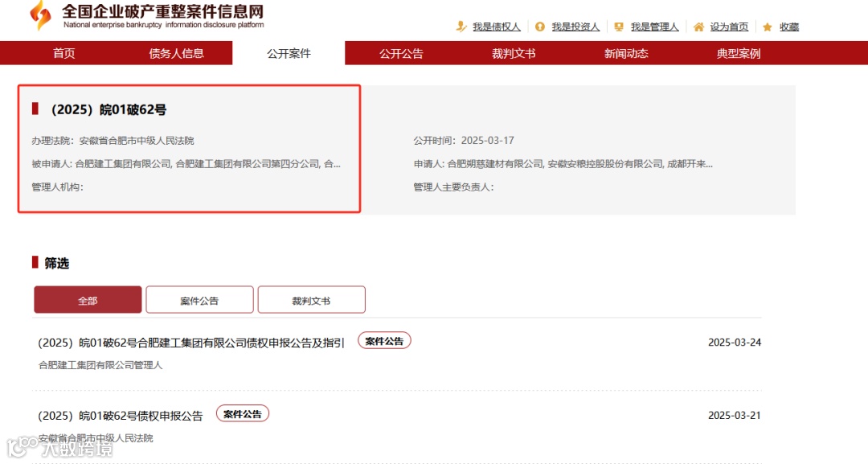The height and width of the screenshot is (464, 868).
Task: Open the 债务人信息 navigation tab
Action: point(177,53)
